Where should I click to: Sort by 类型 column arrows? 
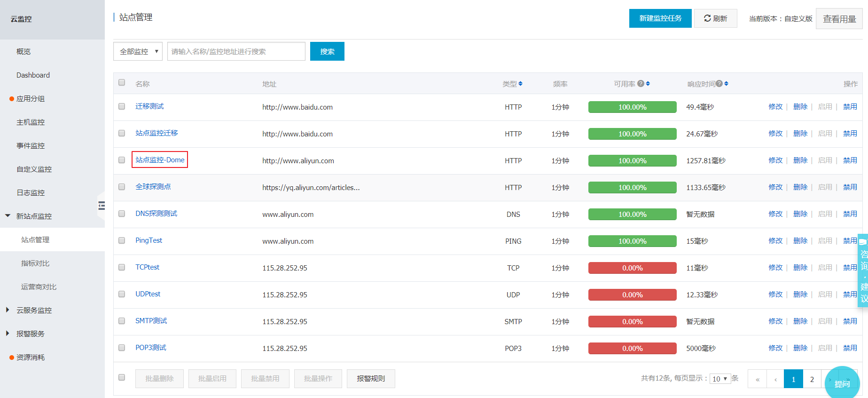(520, 84)
